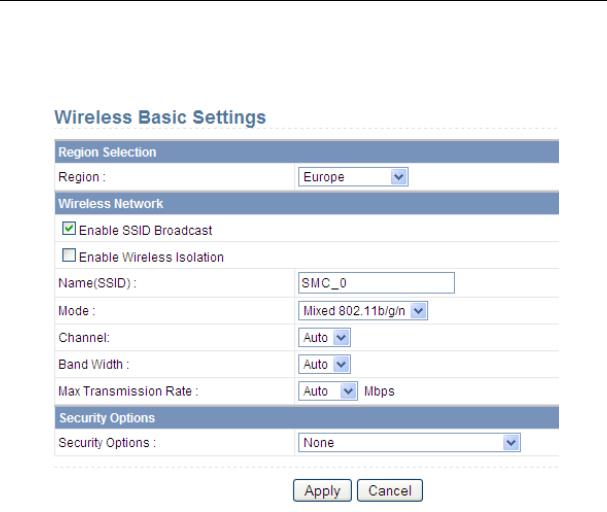Check the Enable Wireless Isolation checkbox
607x512 pixels.
69,256
